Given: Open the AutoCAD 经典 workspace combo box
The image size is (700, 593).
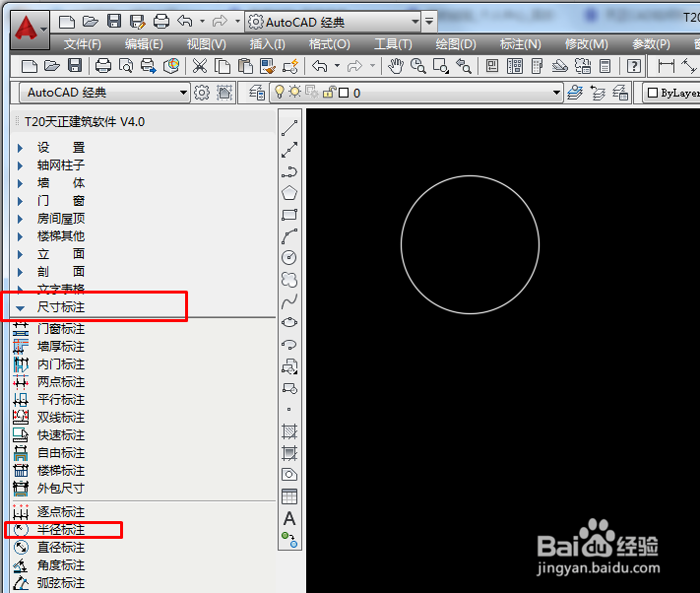Looking at the screenshot, I should pos(104,93).
